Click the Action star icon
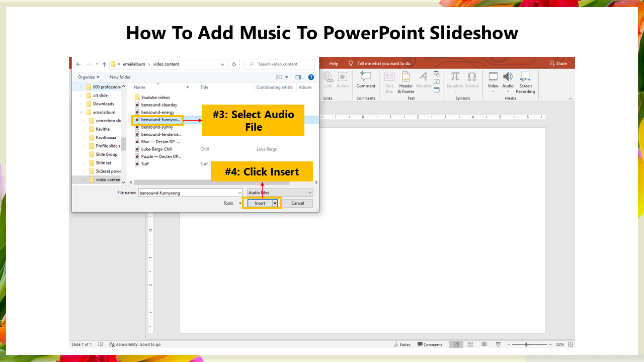644x362 pixels. coord(343,76)
